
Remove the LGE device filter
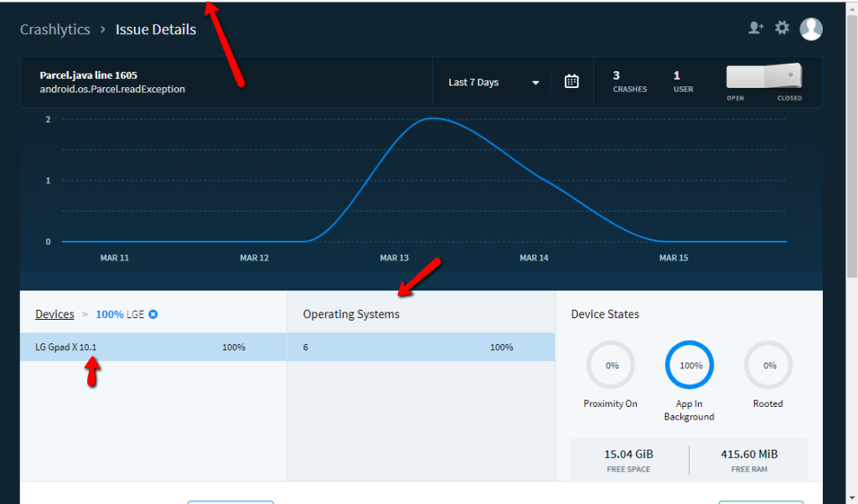tap(153, 315)
